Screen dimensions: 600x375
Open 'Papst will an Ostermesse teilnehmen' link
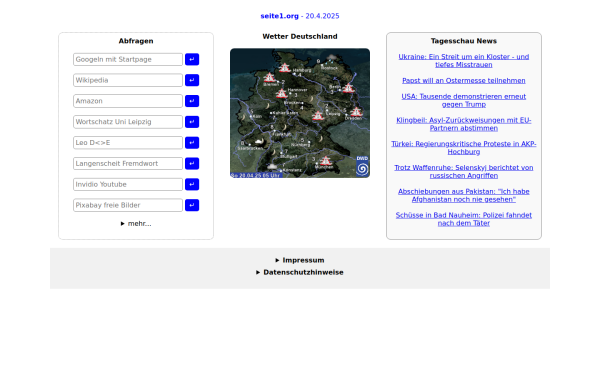464,80
